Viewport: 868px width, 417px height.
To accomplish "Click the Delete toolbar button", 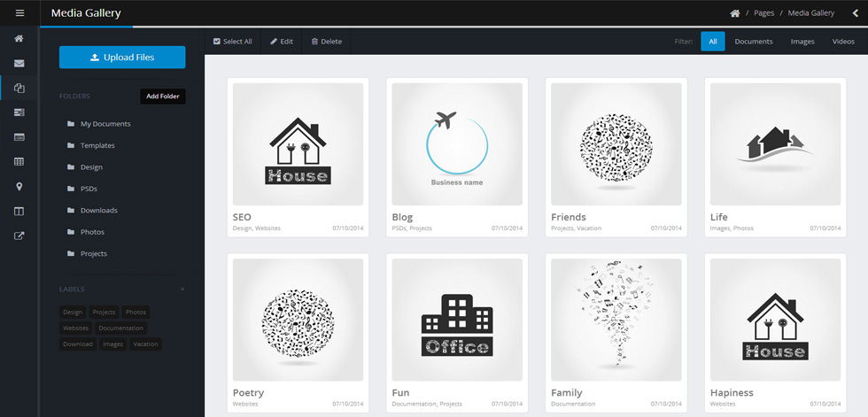I will [327, 42].
